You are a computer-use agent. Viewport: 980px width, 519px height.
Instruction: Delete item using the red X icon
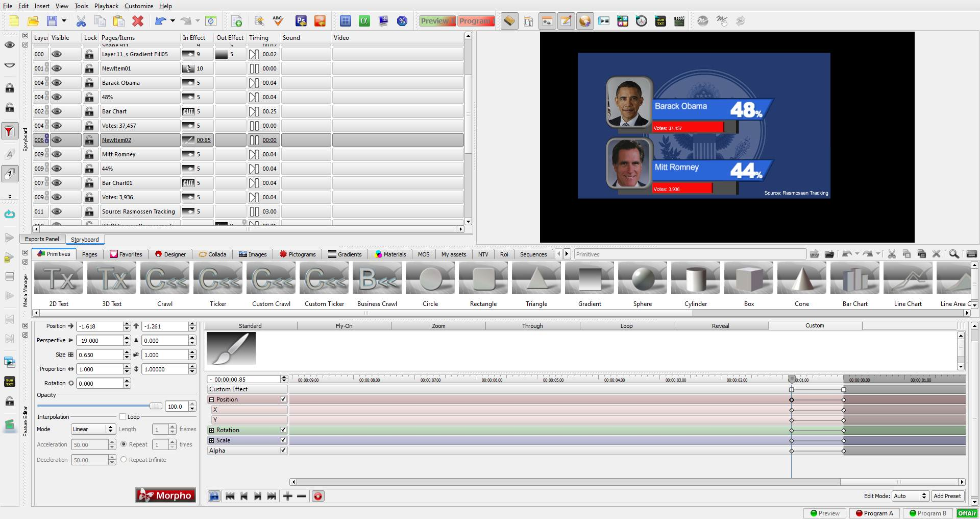pos(138,21)
